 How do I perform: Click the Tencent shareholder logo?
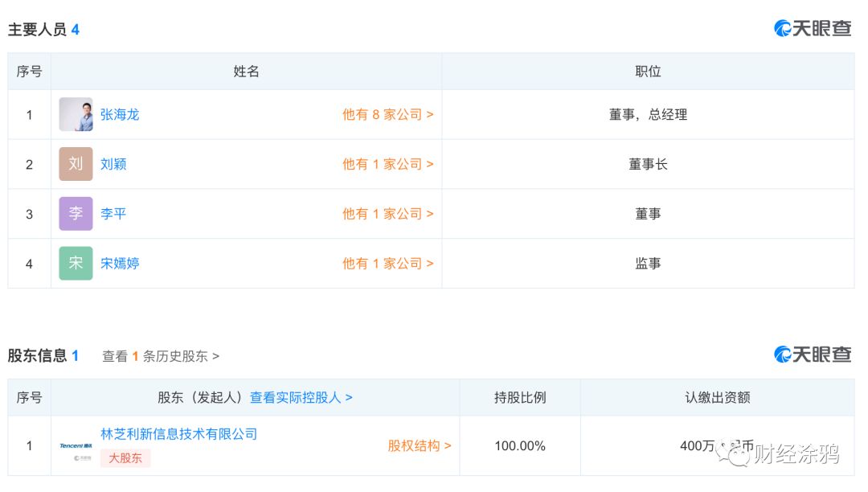(76, 445)
